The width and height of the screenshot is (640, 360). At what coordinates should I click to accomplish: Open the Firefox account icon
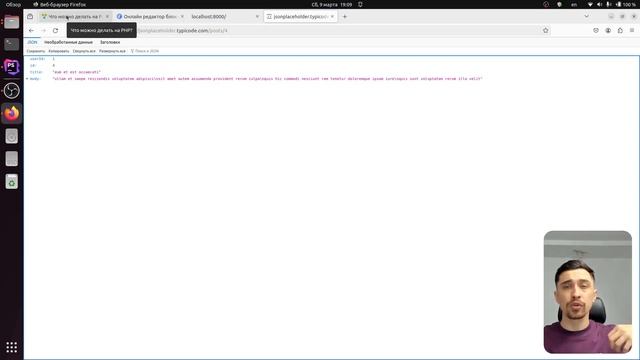point(608,31)
